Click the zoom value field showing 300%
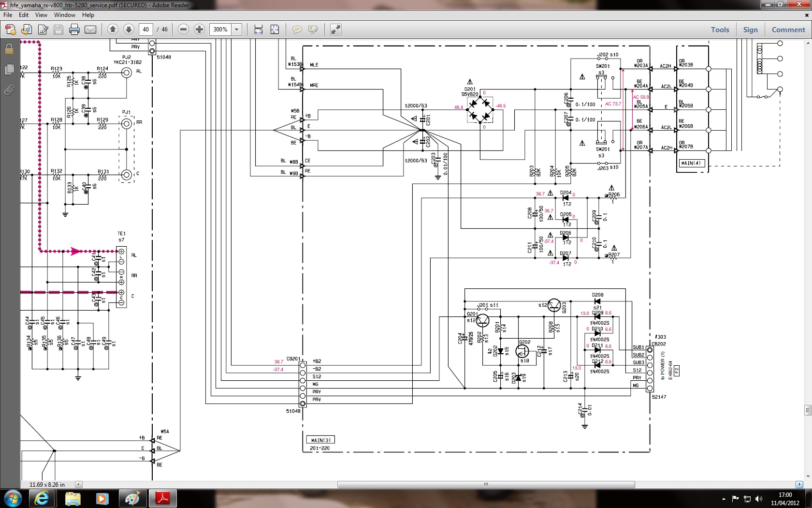The height and width of the screenshot is (508, 812). pos(220,30)
